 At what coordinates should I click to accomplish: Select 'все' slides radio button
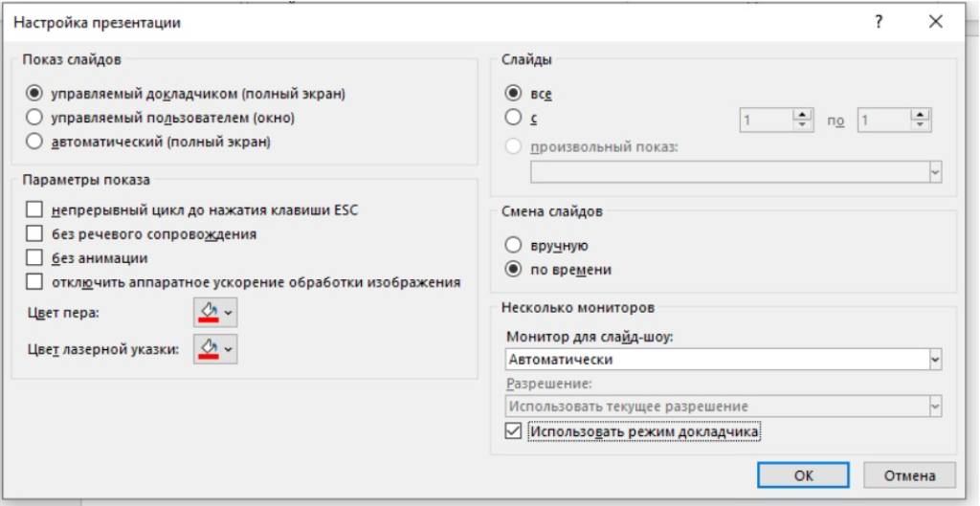coord(514,94)
